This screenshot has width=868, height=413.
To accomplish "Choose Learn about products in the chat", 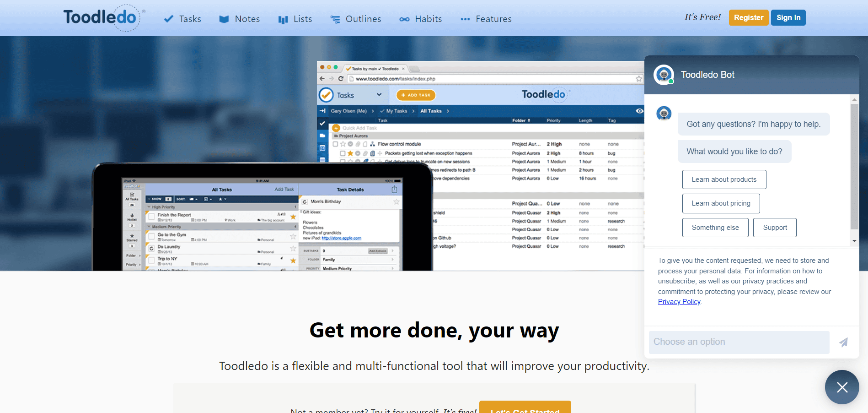I will tap(724, 179).
